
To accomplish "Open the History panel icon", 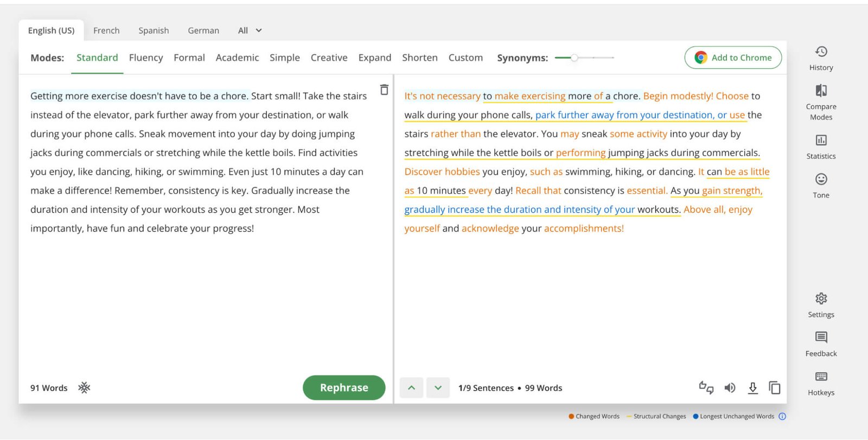I will click(821, 52).
